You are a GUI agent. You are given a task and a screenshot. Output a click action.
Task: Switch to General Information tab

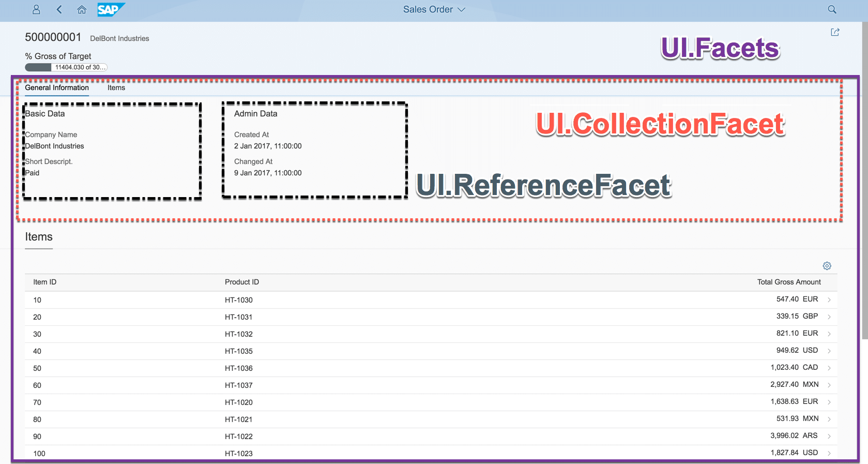[x=57, y=88]
